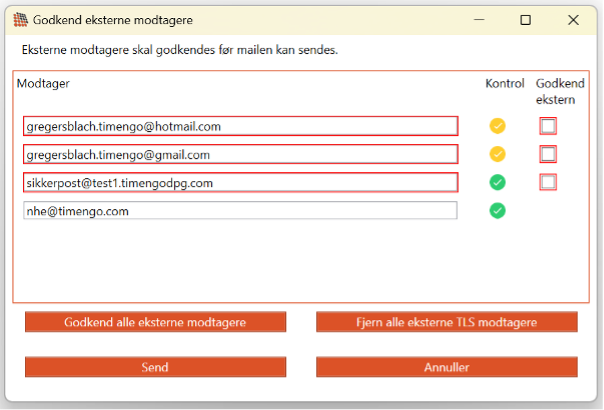The height and width of the screenshot is (410, 604).
Task: Click the 'Modtager' column header
Action: 43,83
